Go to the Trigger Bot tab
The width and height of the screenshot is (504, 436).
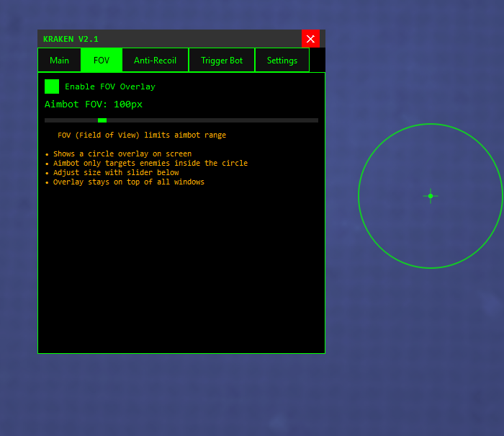point(222,61)
